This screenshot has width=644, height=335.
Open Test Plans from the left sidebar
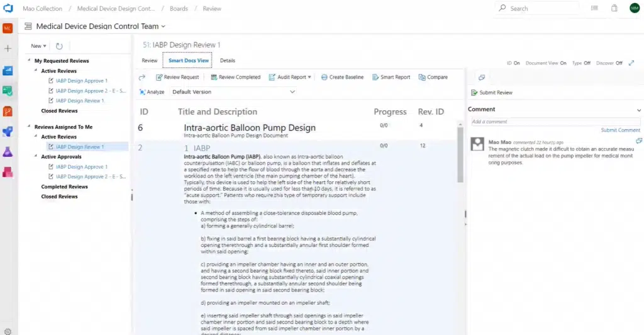(8, 152)
